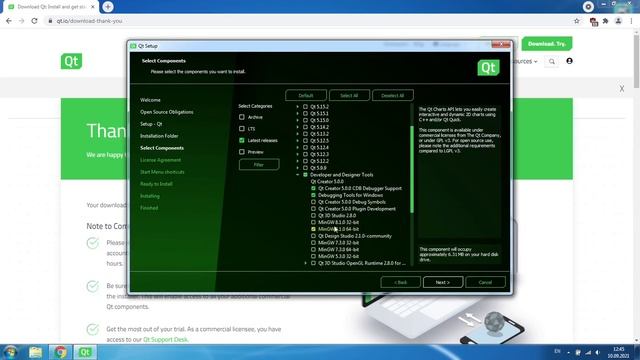Reload the qt.io page
The height and width of the screenshot is (360, 640).
point(34,21)
